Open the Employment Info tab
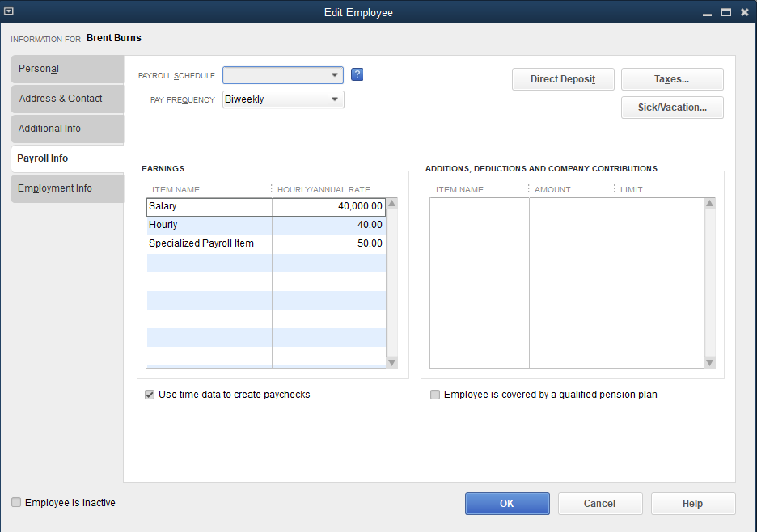Screen dimensions: 757x532 (x=67, y=188)
